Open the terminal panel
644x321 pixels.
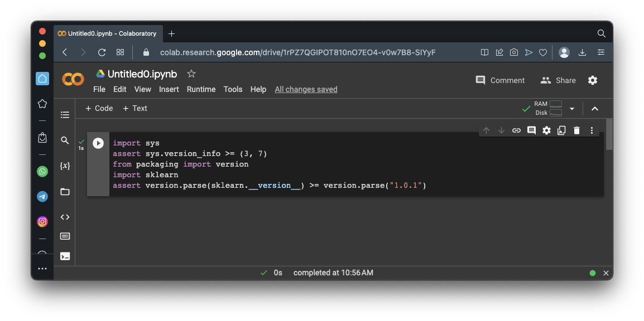tap(65, 256)
